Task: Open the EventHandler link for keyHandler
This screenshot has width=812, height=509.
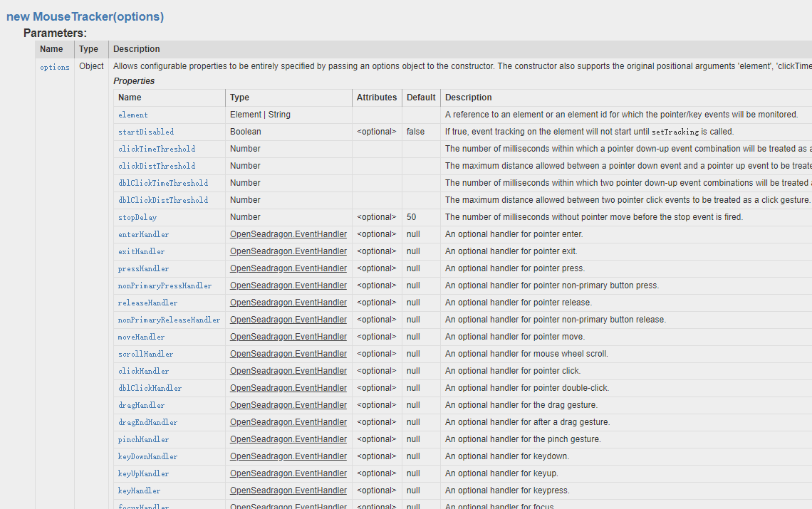Action: (288, 490)
